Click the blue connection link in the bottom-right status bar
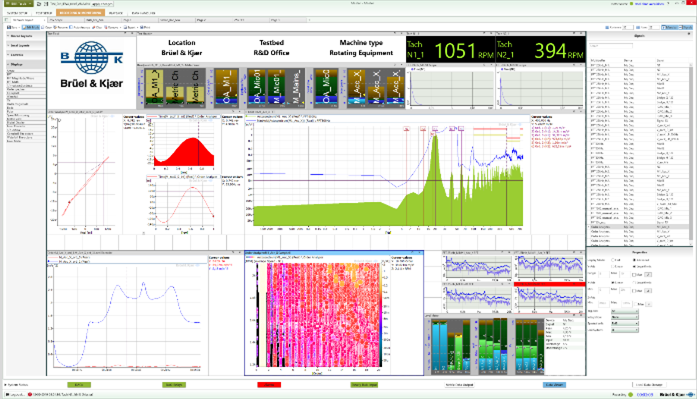This screenshot has width=697, height=399. [645, 395]
